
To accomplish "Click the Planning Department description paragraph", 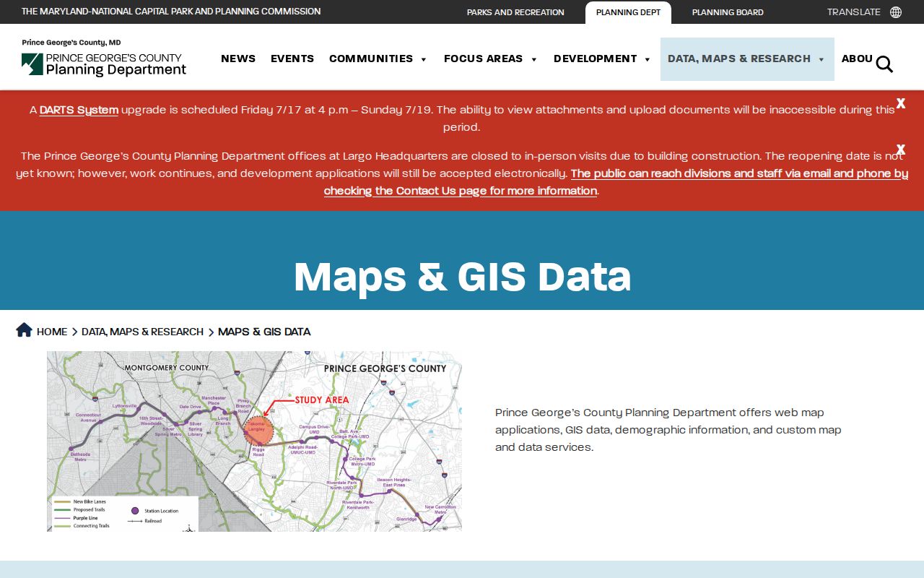I will (668, 430).
